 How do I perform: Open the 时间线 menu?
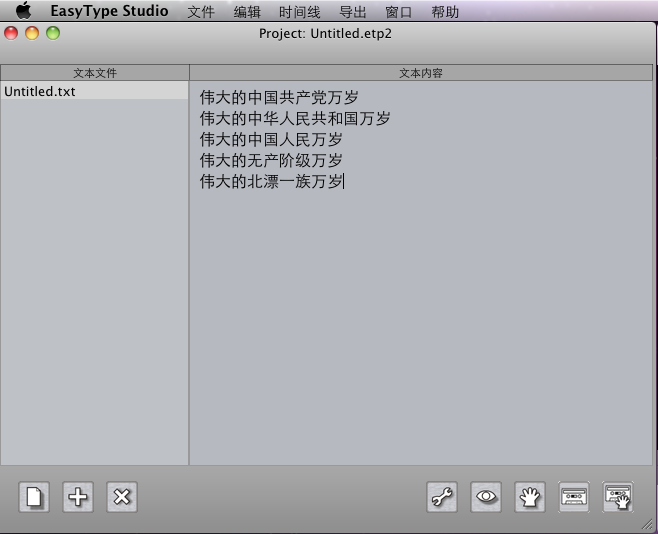coord(300,12)
